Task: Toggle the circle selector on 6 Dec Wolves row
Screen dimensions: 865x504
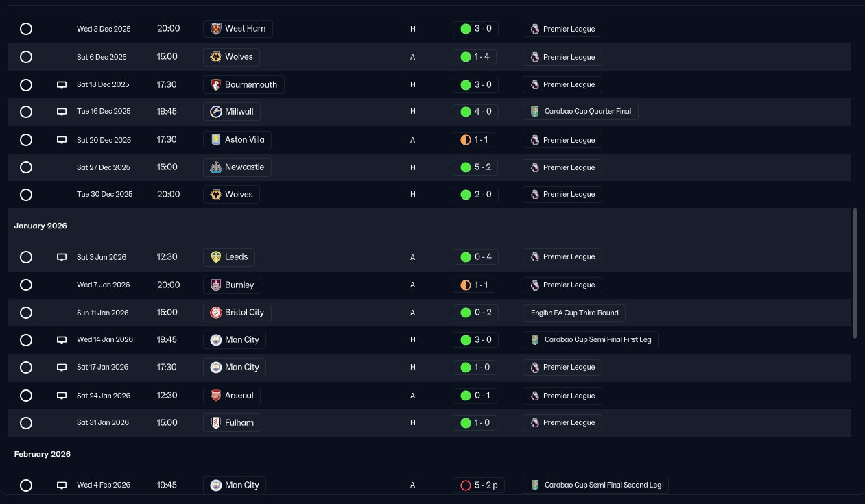Action: point(26,57)
